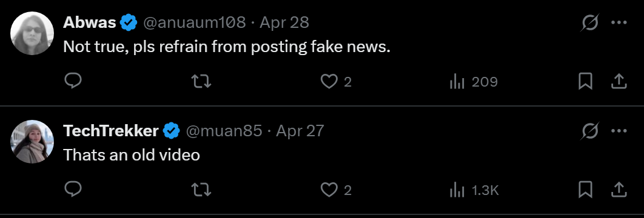This screenshot has width=644, height=218.
Task: Open Grok icon on TechTrekker's tweet
Action: coord(590,131)
